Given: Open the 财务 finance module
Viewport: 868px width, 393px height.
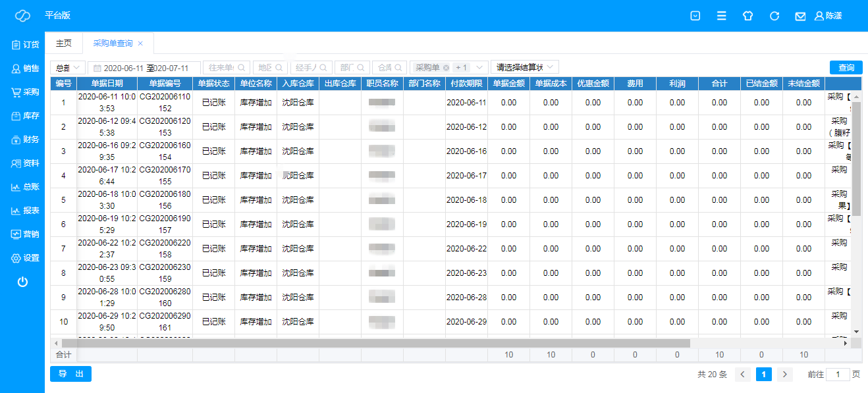Looking at the screenshot, I should 25,140.
